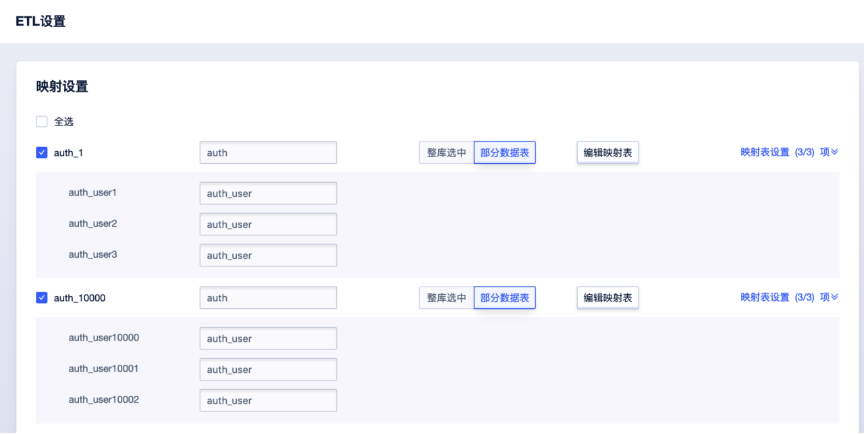Click 编辑映射表 button for auth_1

pos(608,153)
